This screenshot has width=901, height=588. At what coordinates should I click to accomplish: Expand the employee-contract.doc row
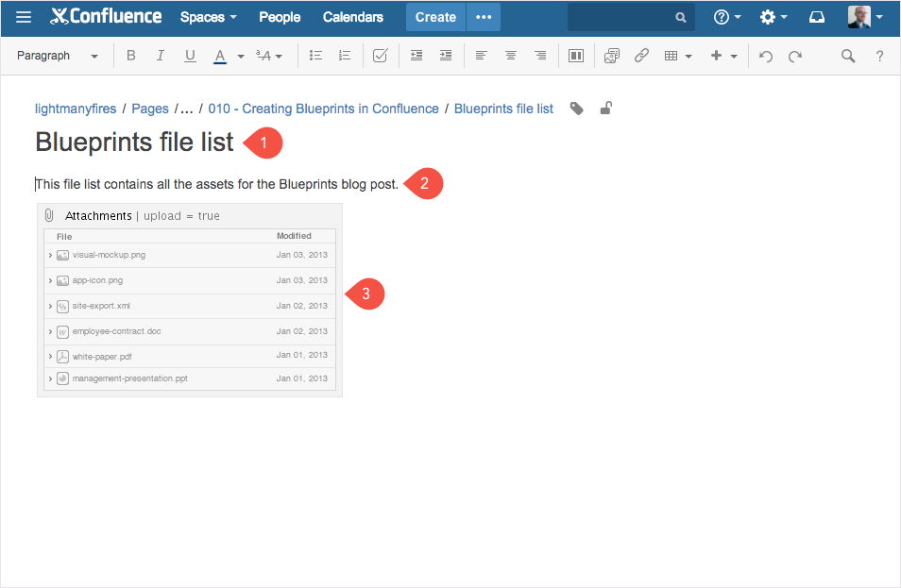[51, 332]
